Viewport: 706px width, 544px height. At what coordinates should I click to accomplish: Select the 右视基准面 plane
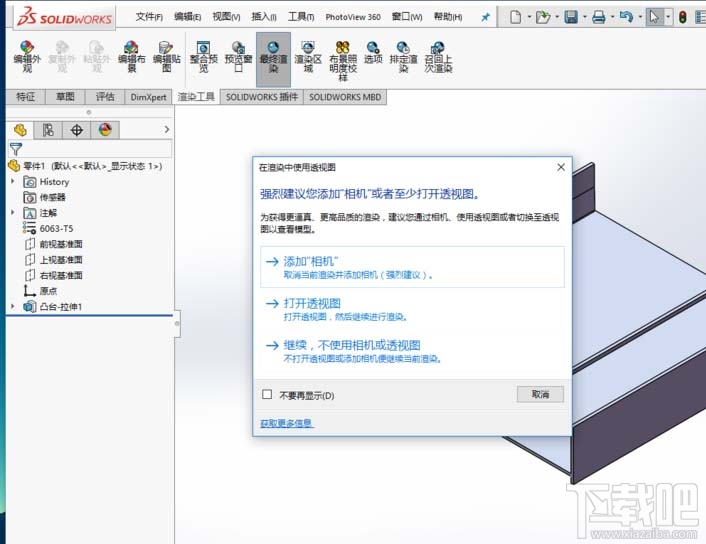53,275
